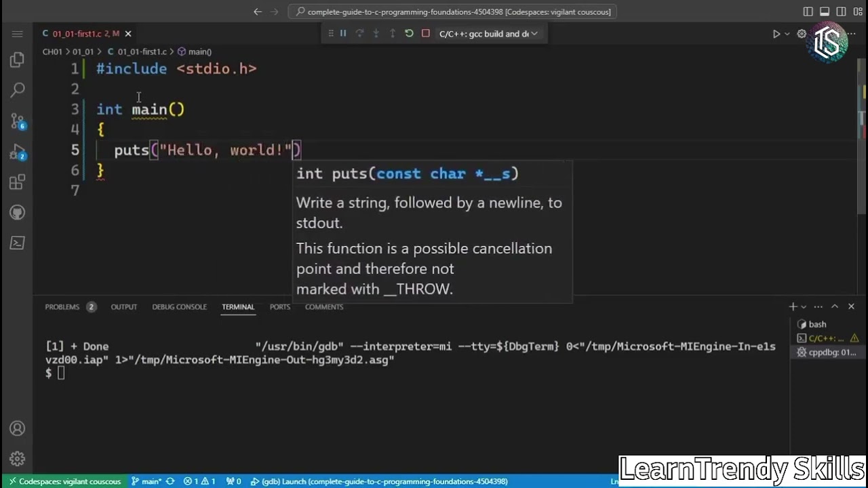Screen dimensions: 868x488
Task: Click the (gdb) Launch status bar item
Action: [x=379, y=481]
